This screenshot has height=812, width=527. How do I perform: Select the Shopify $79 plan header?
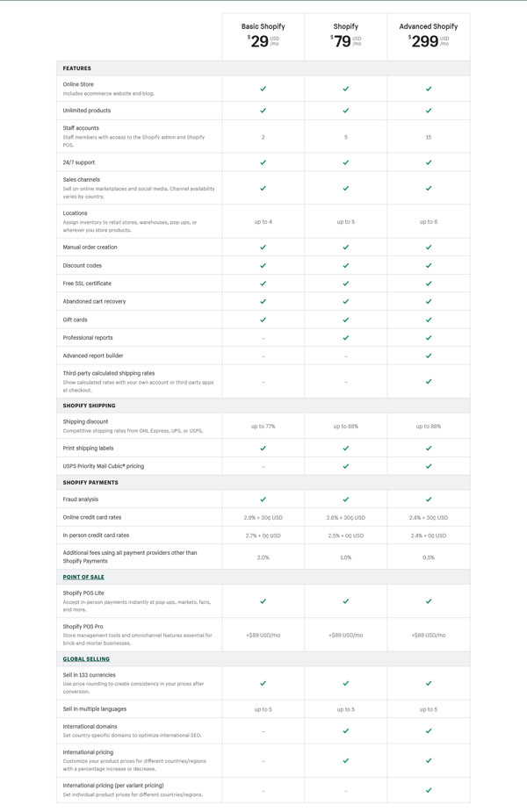pyautogui.click(x=346, y=36)
